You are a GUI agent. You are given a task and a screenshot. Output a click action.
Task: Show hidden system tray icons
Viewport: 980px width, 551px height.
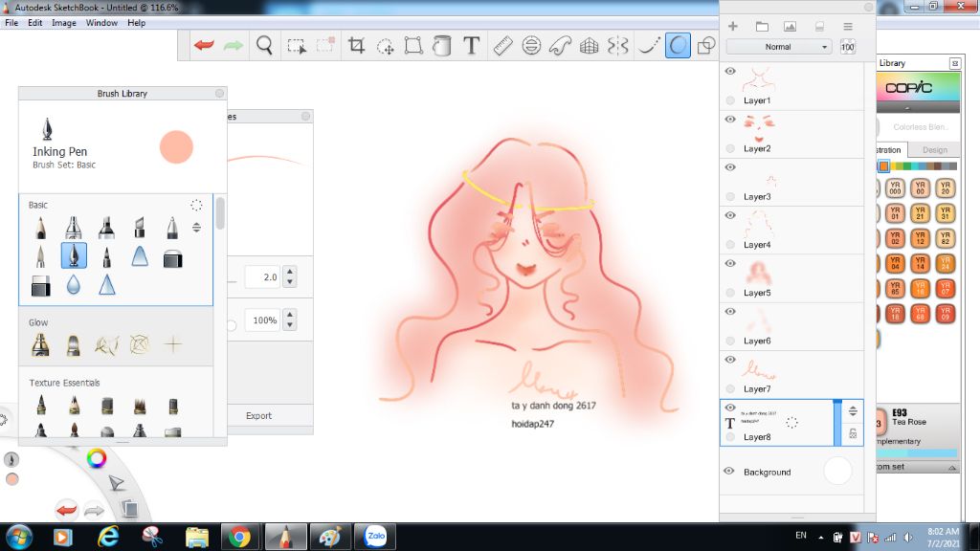pos(820,538)
